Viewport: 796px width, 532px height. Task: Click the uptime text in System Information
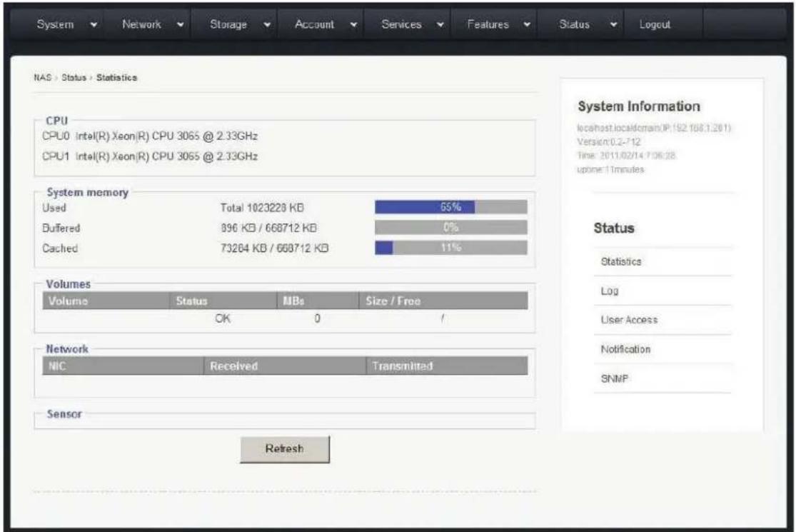pos(610,169)
